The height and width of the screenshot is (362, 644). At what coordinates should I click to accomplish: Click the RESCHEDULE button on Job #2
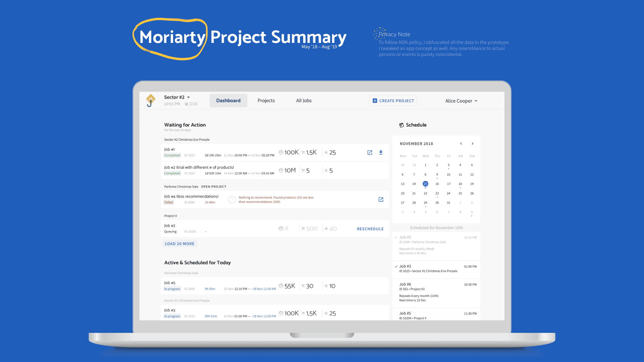point(370,229)
